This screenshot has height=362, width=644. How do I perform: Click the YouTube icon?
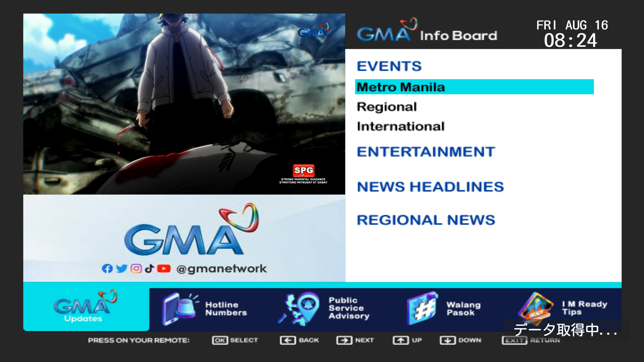(x=164, y=268)
